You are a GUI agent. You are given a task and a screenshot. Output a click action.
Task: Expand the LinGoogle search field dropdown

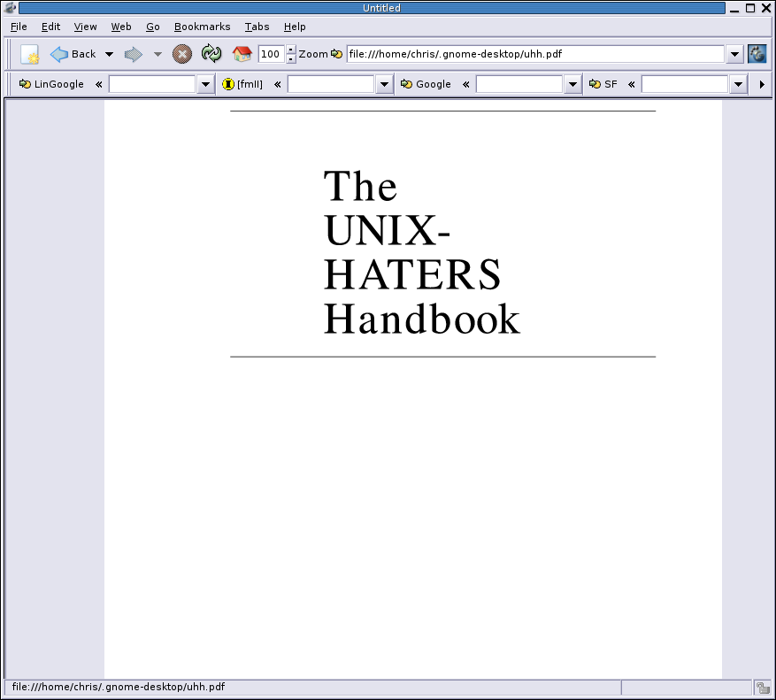(205, 85)
